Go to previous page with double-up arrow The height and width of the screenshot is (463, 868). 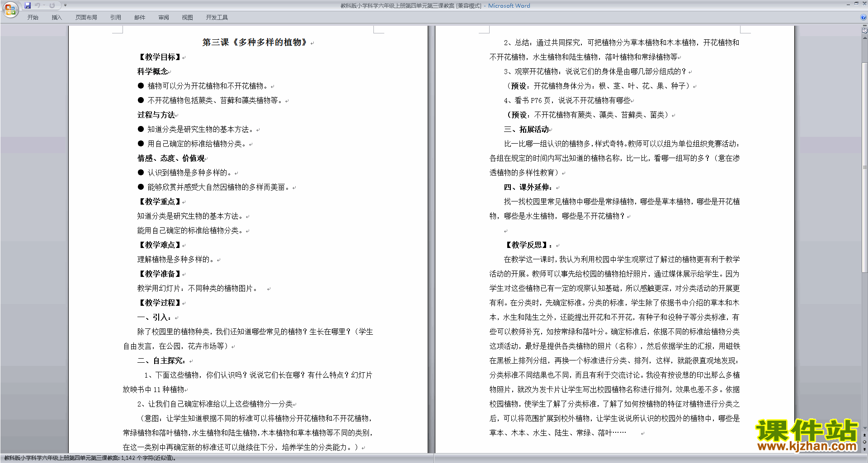(x=864, y=435)
